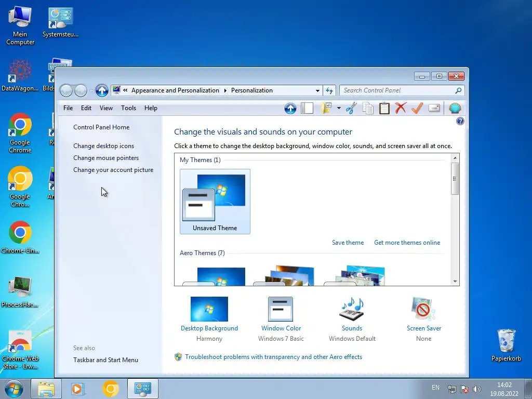This screenshot has height=399, width=532.
Task: Click Get more themes online
Action: tap(407, 243)
